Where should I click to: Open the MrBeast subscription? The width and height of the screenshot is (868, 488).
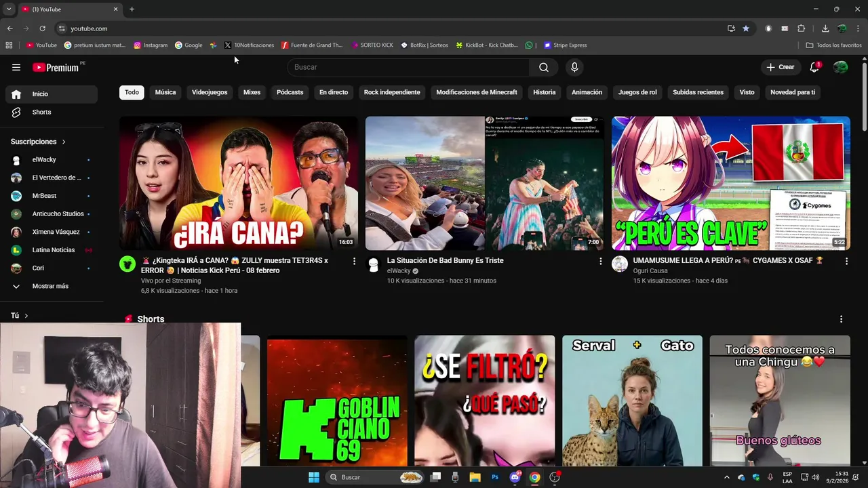tap(52, 196)
